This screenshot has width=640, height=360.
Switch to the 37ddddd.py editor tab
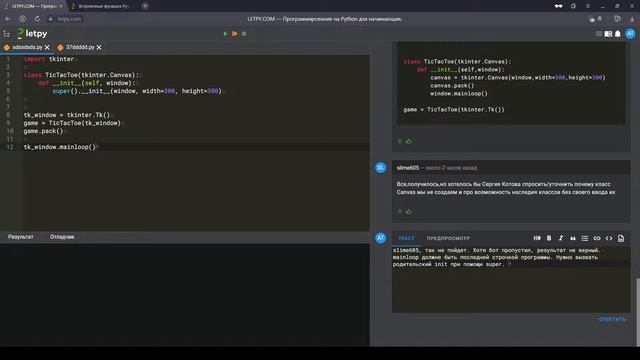tap(80, 47)
